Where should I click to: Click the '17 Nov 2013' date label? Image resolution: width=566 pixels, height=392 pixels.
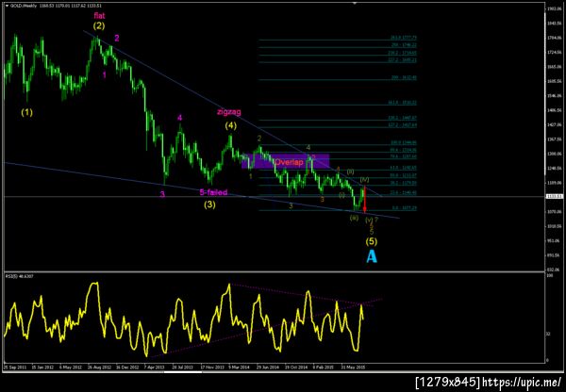pos(212,367)
